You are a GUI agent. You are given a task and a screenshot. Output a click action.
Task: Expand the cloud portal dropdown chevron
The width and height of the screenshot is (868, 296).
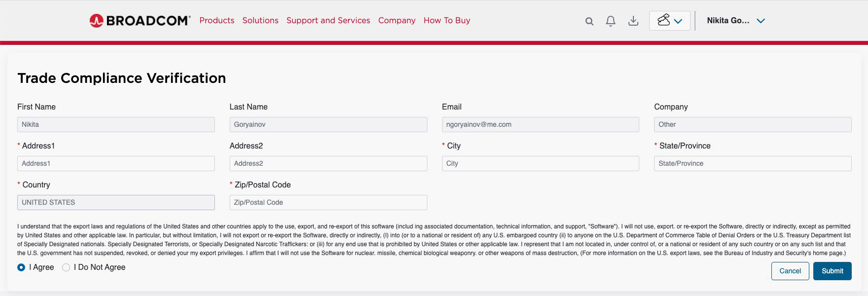(678, 21)
